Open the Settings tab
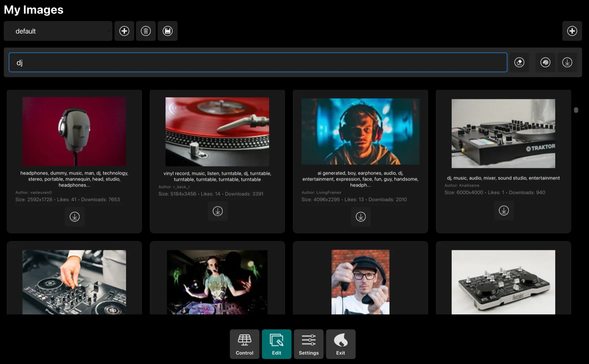Viewport: 589px width, 364px height. (308, 344)
